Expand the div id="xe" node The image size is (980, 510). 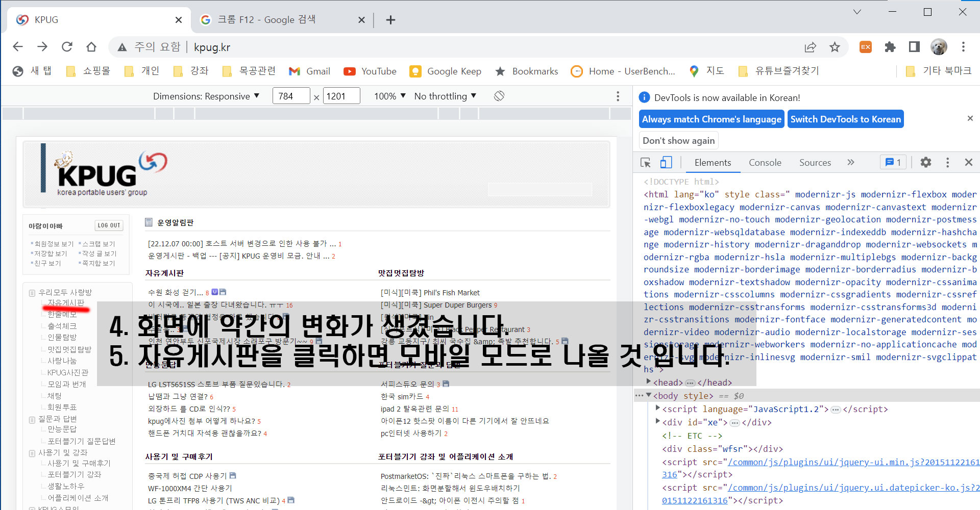(x=658, y=422)
